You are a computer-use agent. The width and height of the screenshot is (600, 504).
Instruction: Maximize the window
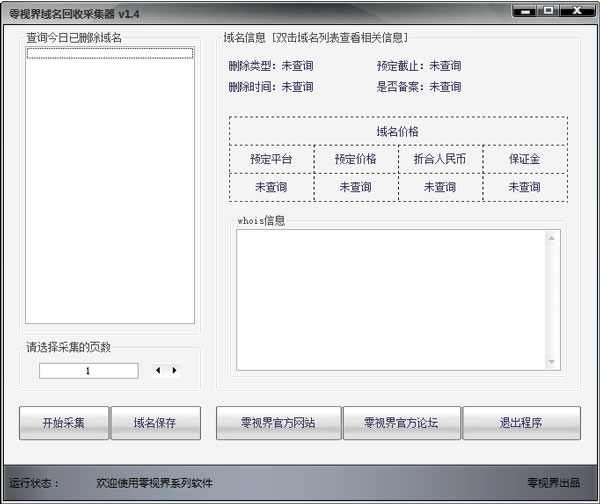click(x=548, y=11)
